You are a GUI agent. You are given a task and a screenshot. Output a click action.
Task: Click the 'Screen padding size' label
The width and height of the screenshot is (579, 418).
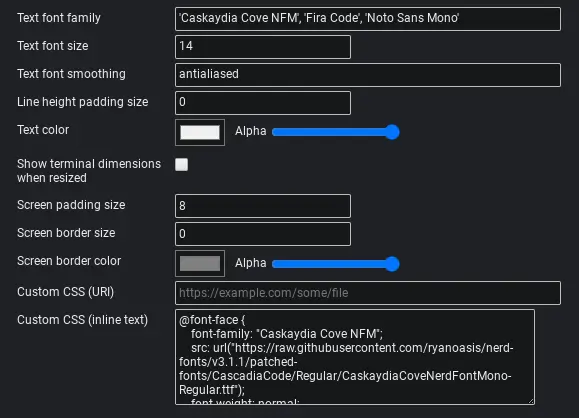71,205
